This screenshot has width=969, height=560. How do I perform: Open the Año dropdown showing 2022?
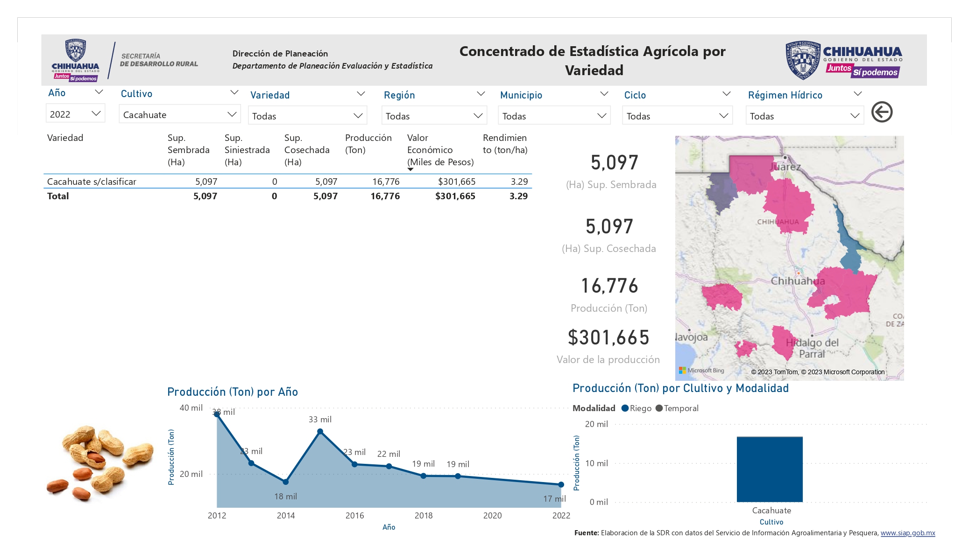75,114
